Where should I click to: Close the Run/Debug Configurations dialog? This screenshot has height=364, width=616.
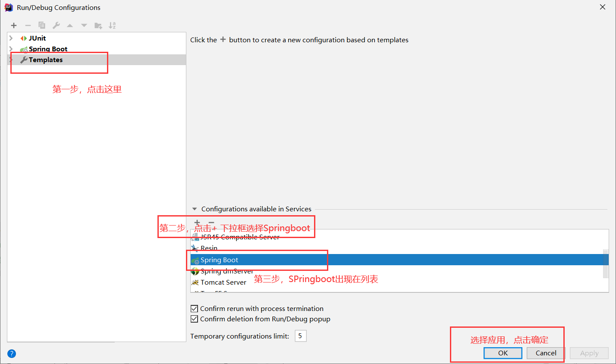point(603,7)
